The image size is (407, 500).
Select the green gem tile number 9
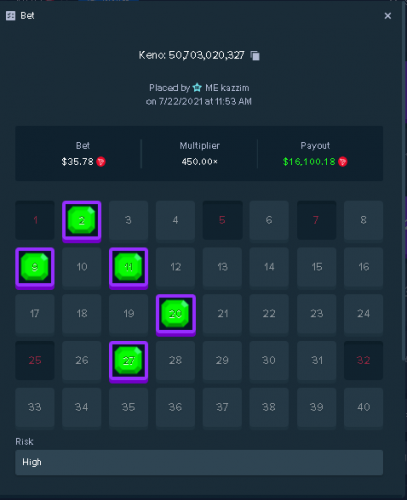click(35, 267)
